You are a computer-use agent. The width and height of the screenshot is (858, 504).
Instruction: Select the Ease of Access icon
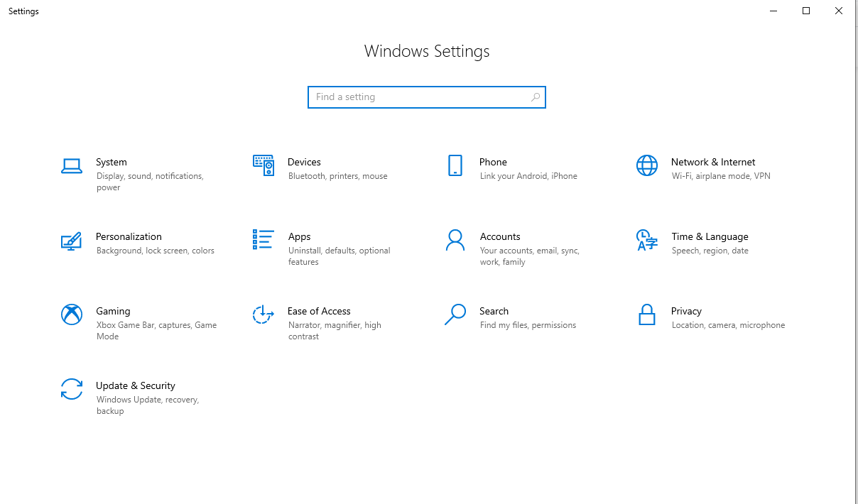[x=264, y=314]
